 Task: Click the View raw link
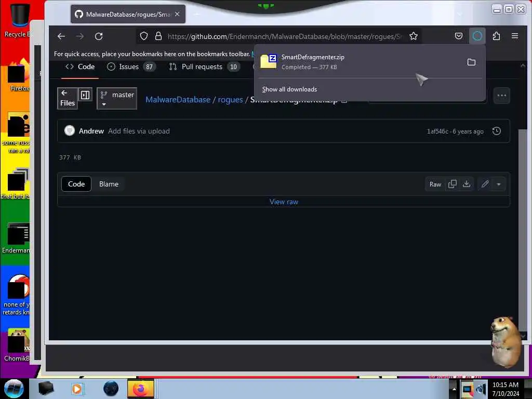click(284, 202)
